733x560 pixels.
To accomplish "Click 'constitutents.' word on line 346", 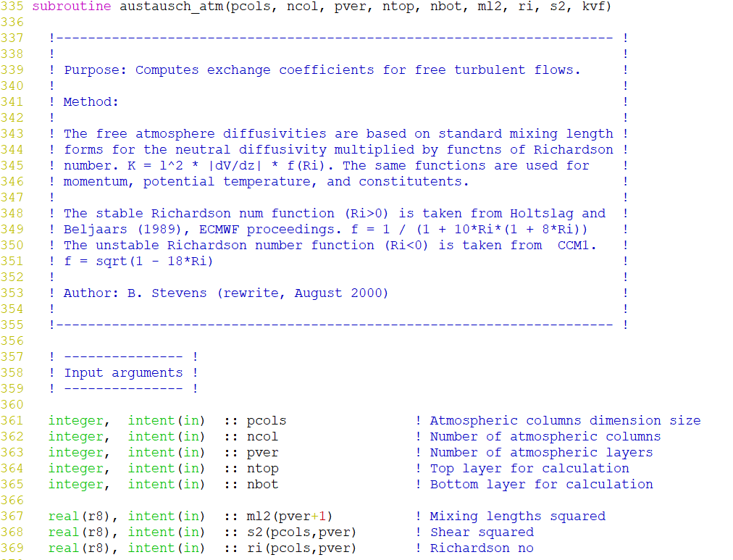I will pyautogui.click(x=414, y=181).
